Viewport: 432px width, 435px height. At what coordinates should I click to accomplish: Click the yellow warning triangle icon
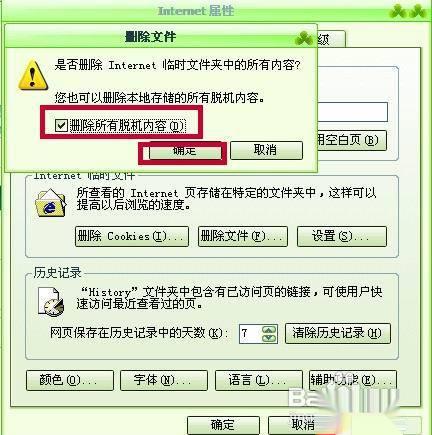pyautogui.click(x=32, y=75)
